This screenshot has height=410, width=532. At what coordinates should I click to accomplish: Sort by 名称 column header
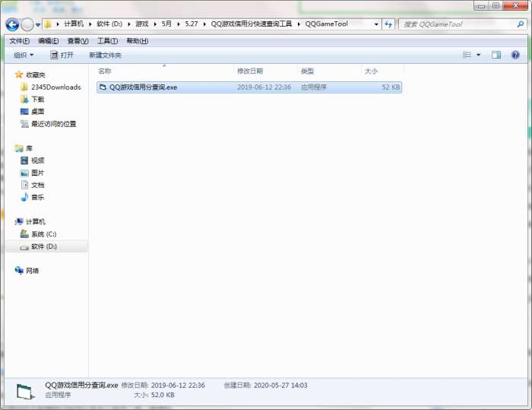(105, 72)
